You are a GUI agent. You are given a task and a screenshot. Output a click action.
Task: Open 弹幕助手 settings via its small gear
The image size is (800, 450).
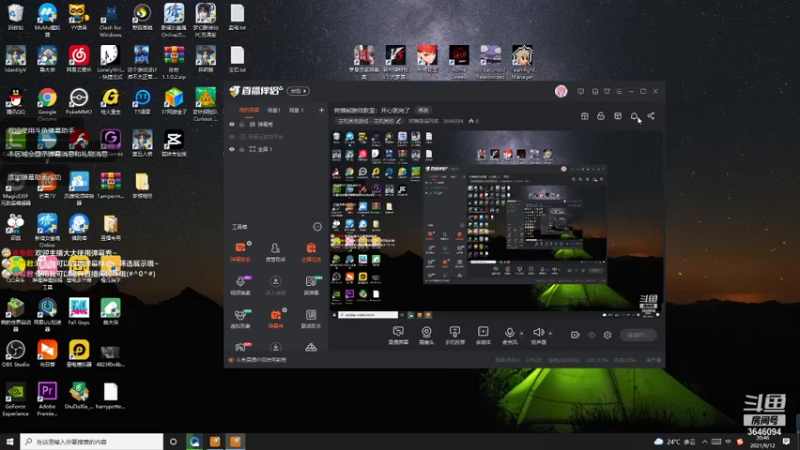coord(249,243)
